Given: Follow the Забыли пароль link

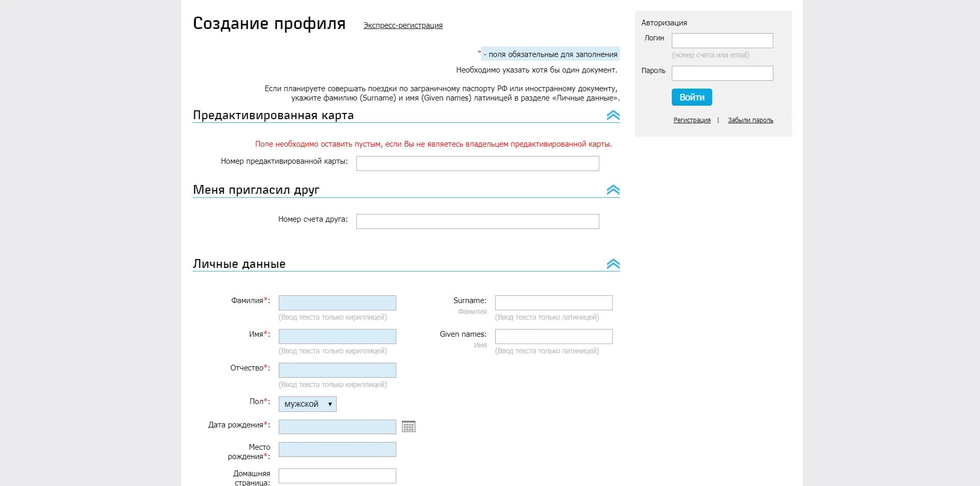Looking at the screenshot, I should pos(751,120).
